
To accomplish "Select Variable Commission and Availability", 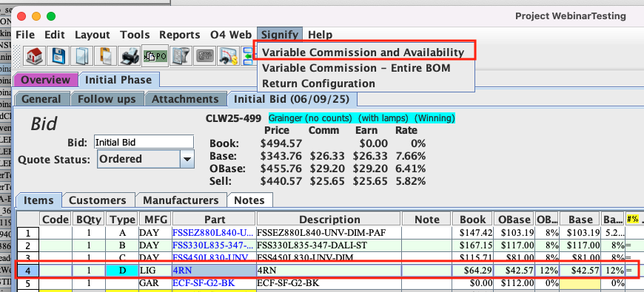I will tap(363, 52).
